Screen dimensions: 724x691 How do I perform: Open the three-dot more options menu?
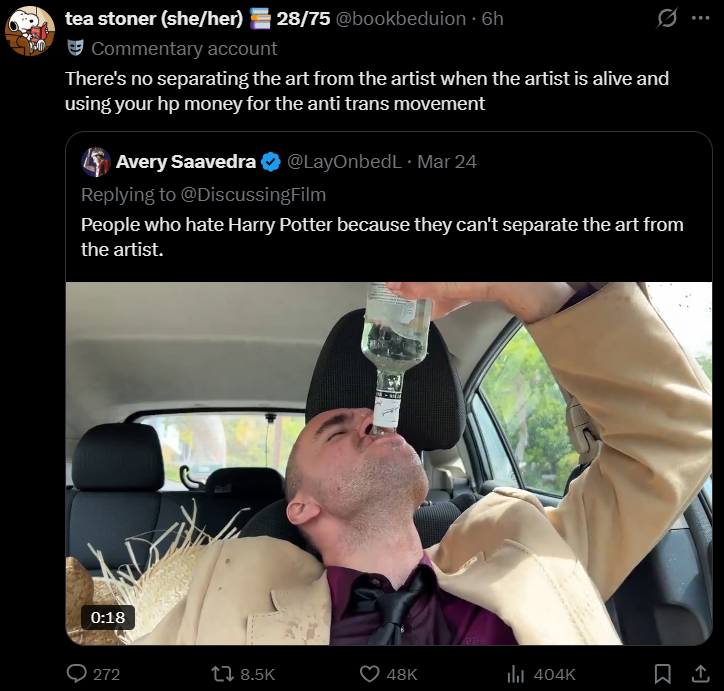pyautogui.click(x=699, y=19)
